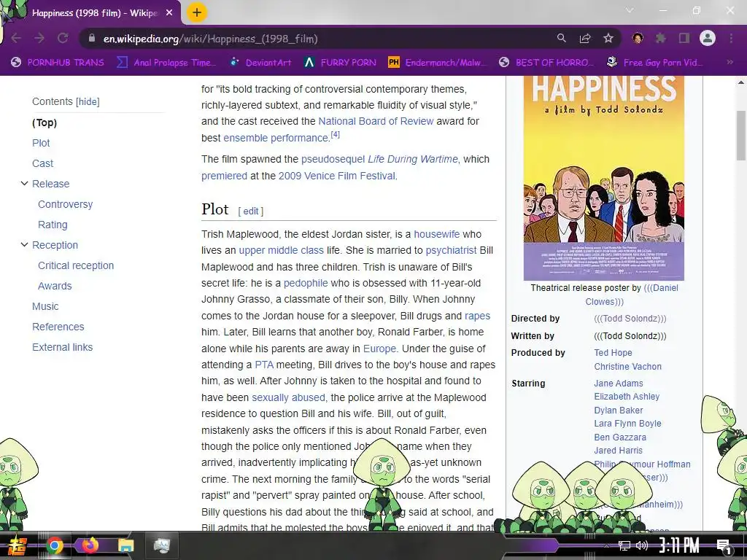This screenshot has height=560, width=747.
Task: Open the Life During Wartime link
Action: tap(413, 159)
